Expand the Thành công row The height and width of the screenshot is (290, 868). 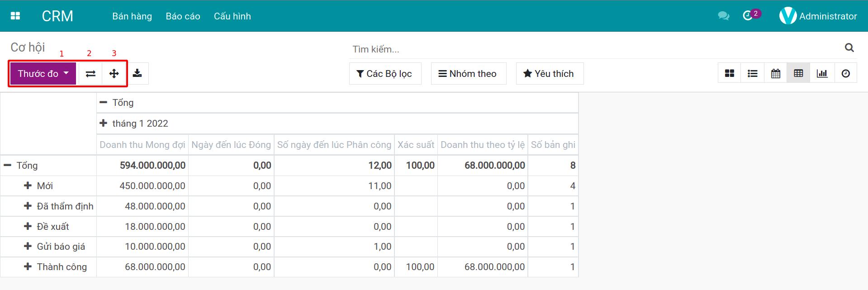48,267
